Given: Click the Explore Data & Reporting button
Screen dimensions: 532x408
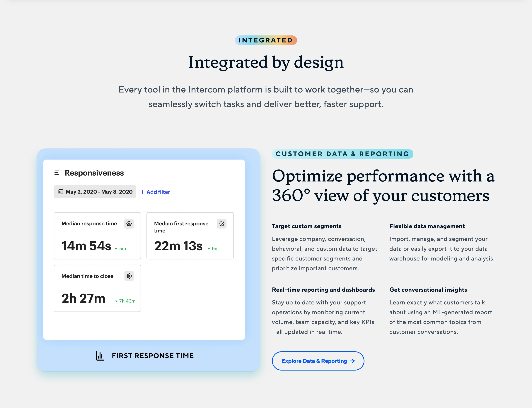Looking at the screenshot, I should pos(318,361).
